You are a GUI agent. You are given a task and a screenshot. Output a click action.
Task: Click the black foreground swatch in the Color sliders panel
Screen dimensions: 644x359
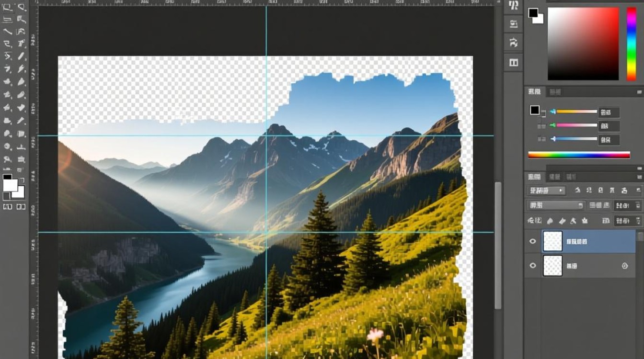[x=535, y=110]
